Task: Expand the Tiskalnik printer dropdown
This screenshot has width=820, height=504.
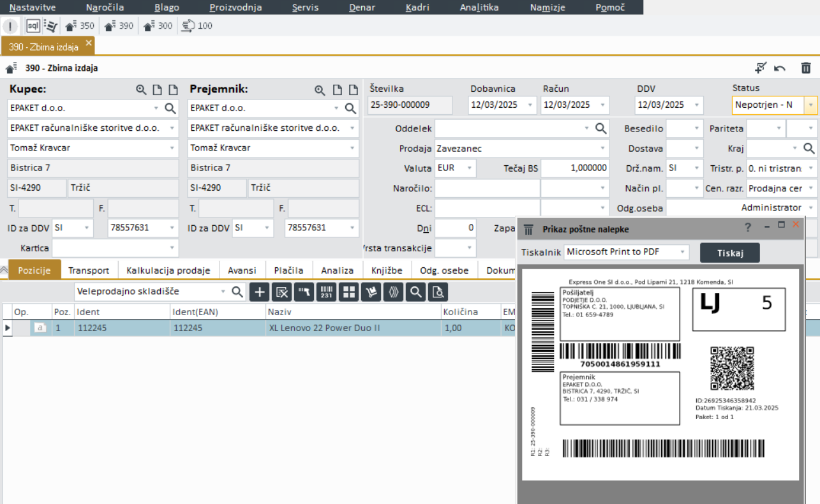Action: click(x=681, y=252)
